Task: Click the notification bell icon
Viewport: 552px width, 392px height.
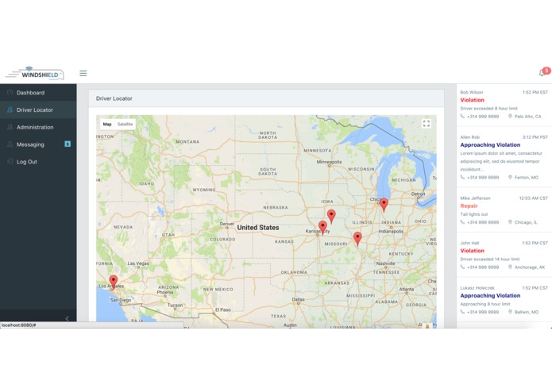Action: tap(542, 73)
